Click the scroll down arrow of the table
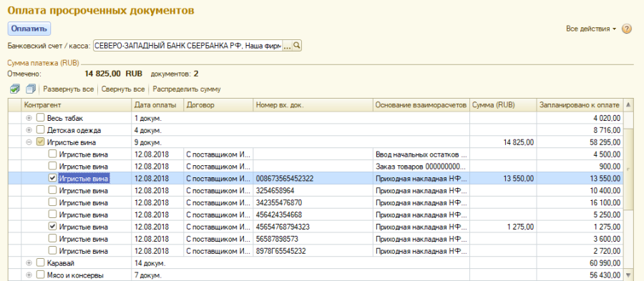 pos(628,275)
